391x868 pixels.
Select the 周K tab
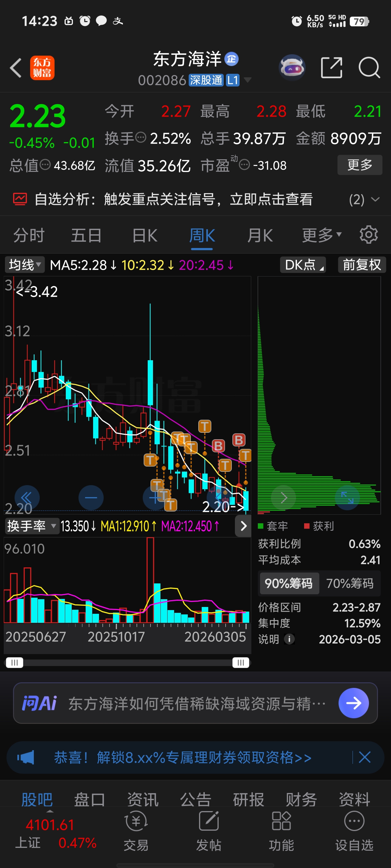click(x=202, y=235)
